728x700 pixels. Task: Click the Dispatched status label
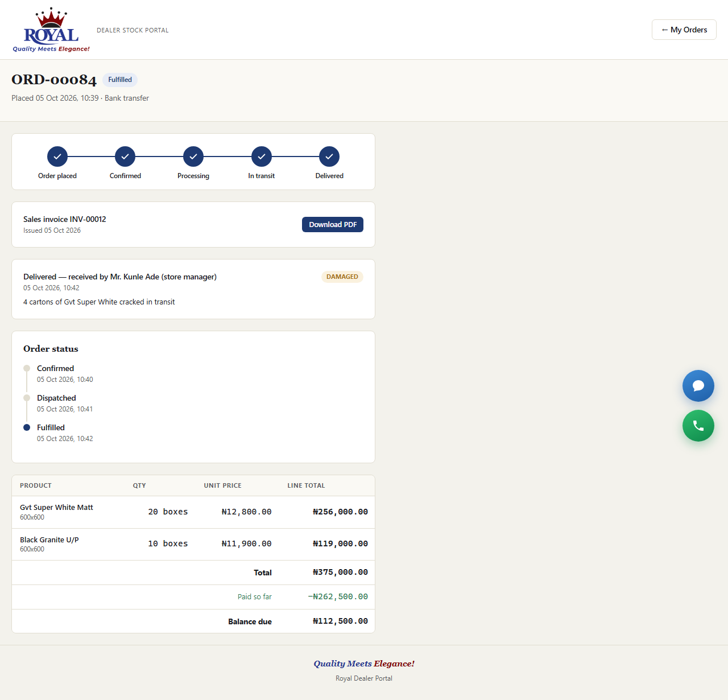click(56, 398)
